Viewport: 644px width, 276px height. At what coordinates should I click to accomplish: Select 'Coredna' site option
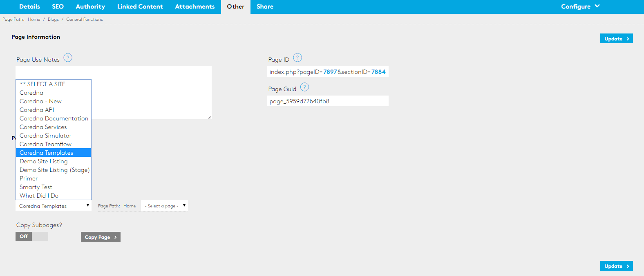click(x=54, y=93)
